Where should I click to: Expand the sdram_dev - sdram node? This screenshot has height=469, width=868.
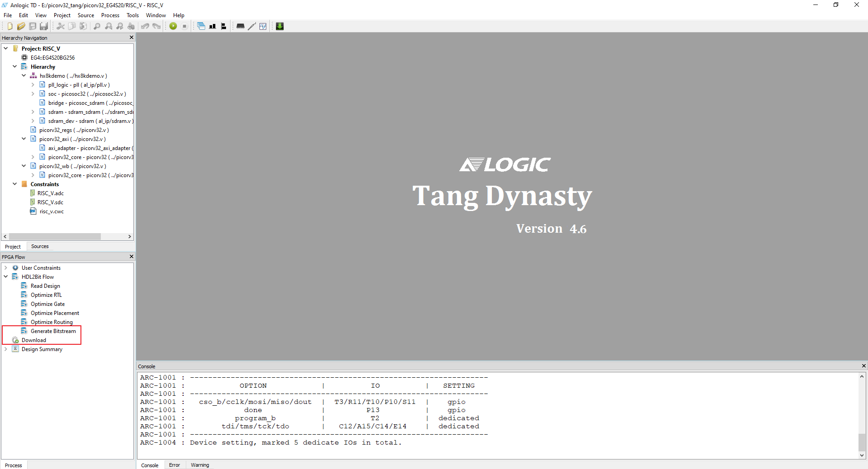tap(33, 121)
